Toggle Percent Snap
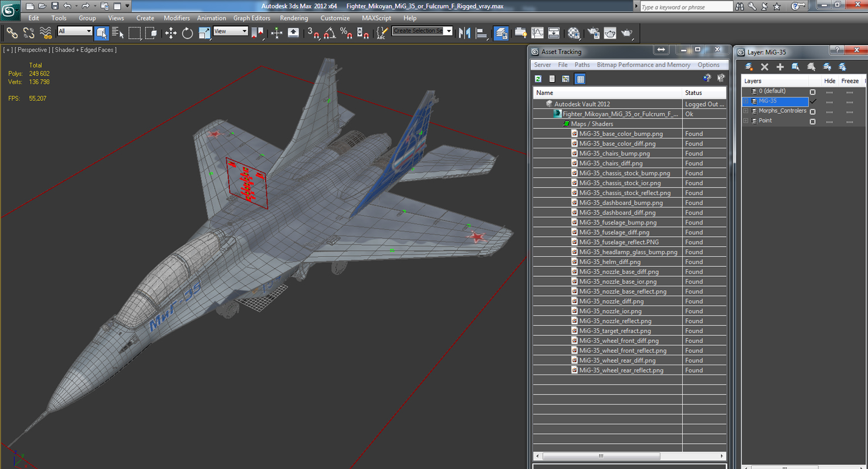This screenshot has height=469, width=868. [346, 33]
